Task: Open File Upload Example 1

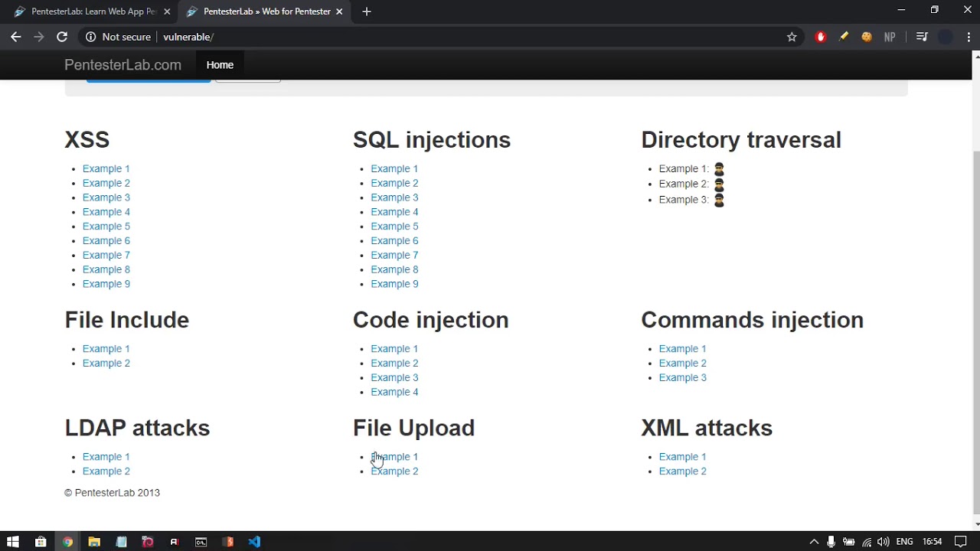Action: 394,457
